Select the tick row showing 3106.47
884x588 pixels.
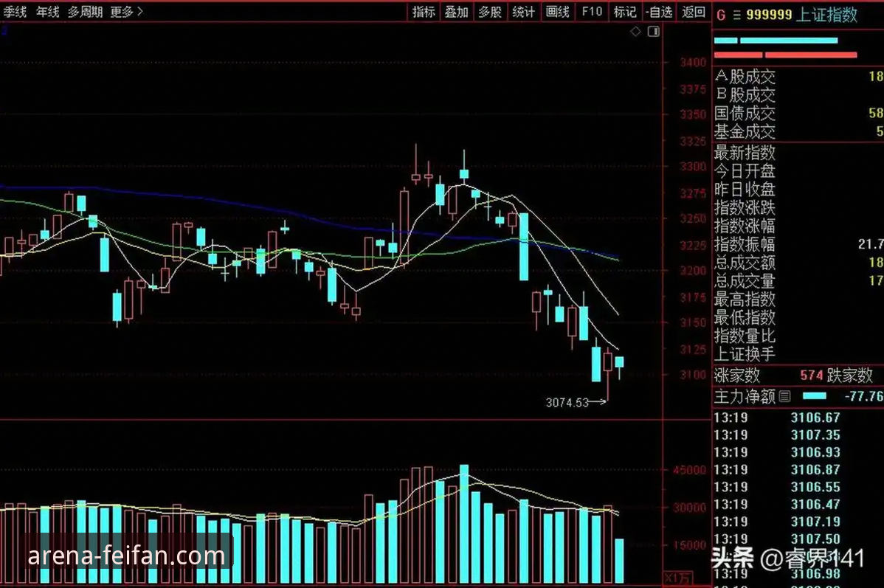coord(798,505)
